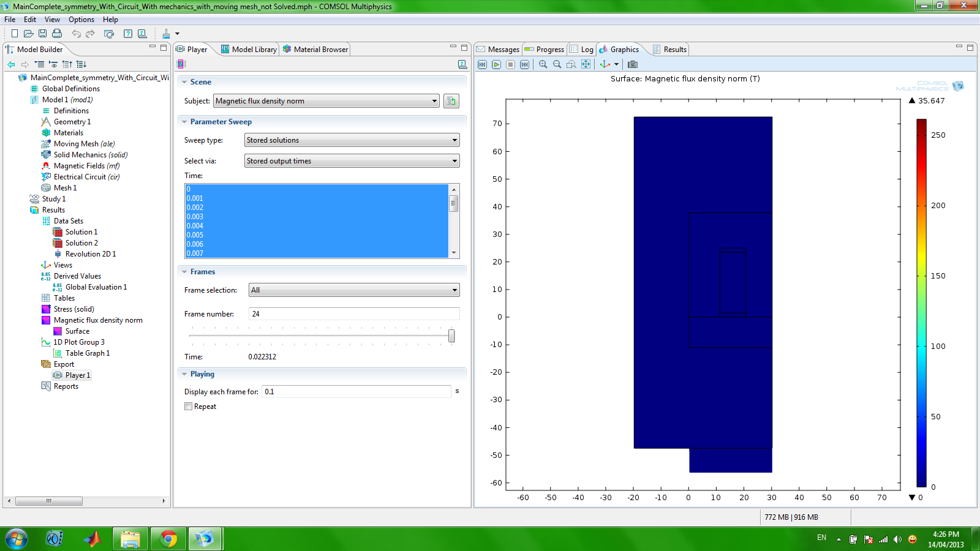Image resolution: width=980 pixels, height=551 pixels.
Task: Take an image snapshot with camera icon
Action: click(x=633, y=64)
